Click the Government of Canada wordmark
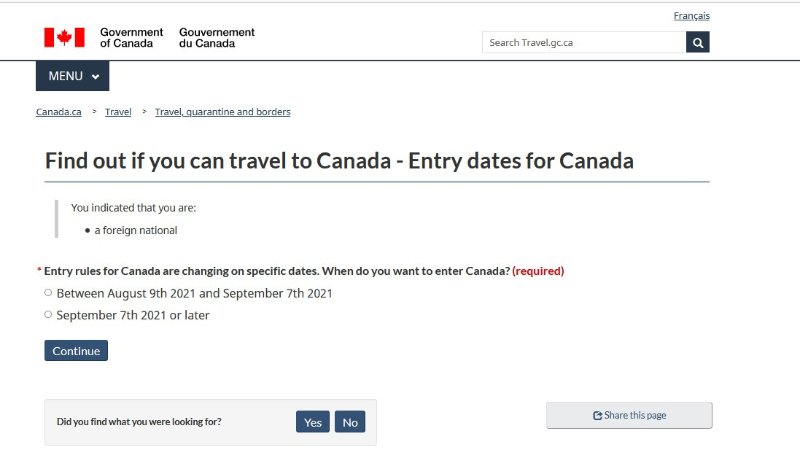 pyautogui.click(x=132, y=38)
